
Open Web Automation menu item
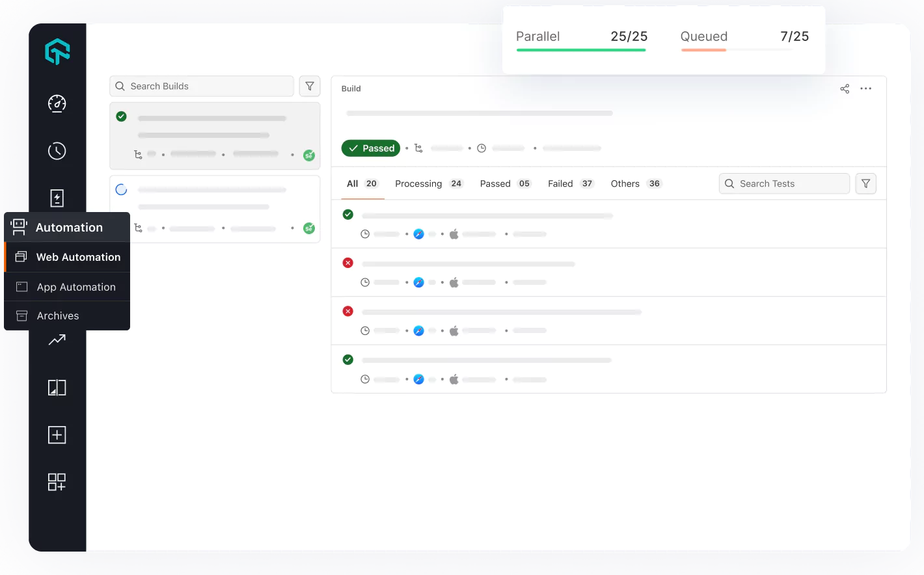pos(67,257)
